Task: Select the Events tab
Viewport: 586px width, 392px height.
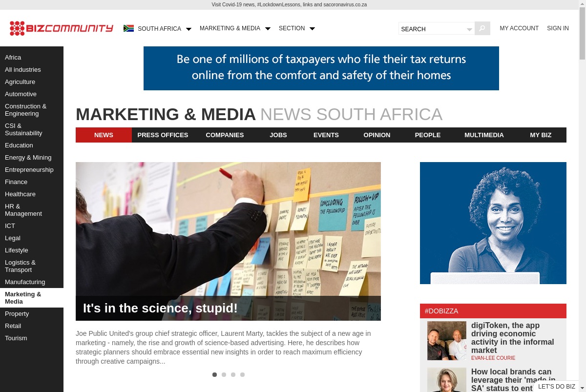Action: 326,135
